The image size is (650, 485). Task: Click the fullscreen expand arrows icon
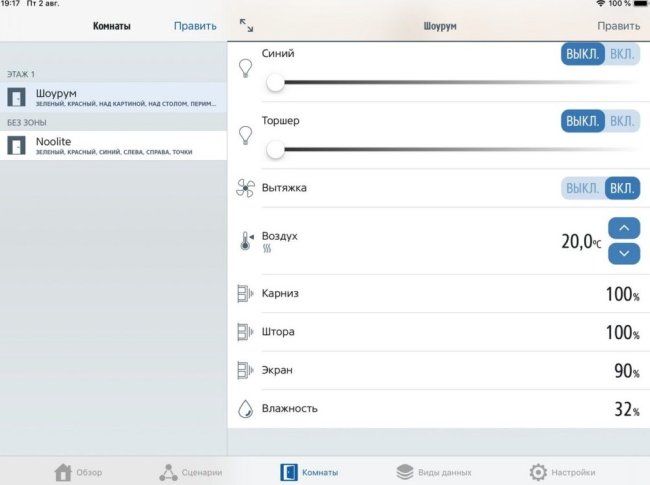(x=246, y=25)
